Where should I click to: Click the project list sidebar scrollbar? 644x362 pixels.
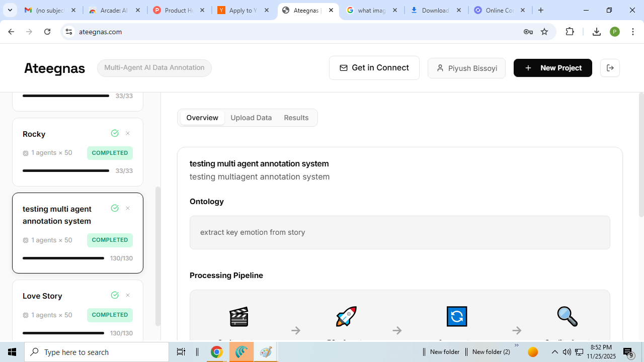tap(158, 256)
